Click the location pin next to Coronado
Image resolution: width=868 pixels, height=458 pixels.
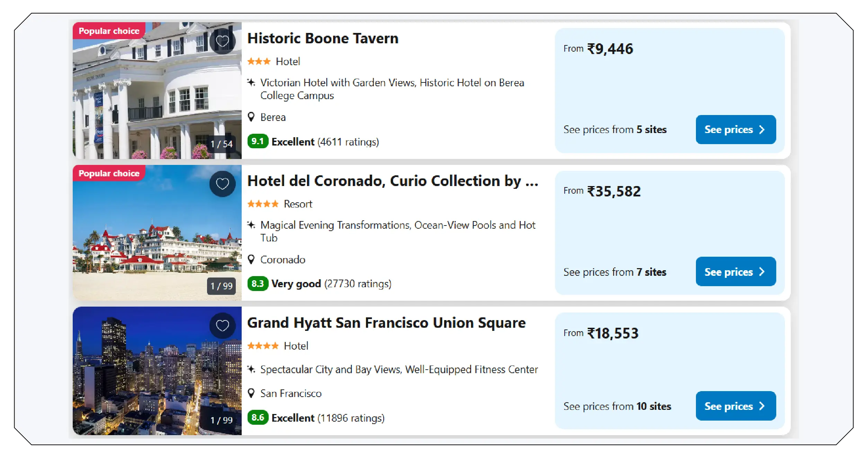[x=251, y=259]
